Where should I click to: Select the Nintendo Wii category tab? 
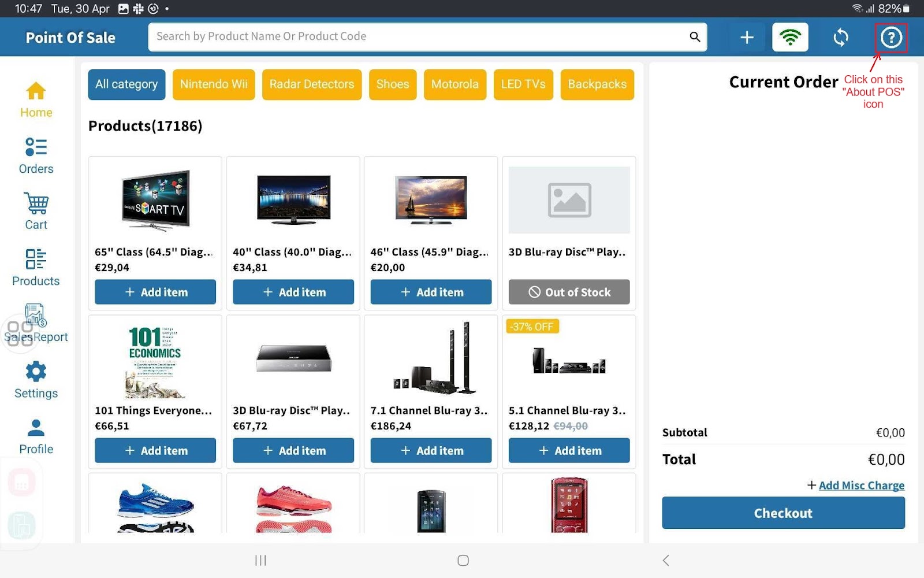click(x=214, y=84)
